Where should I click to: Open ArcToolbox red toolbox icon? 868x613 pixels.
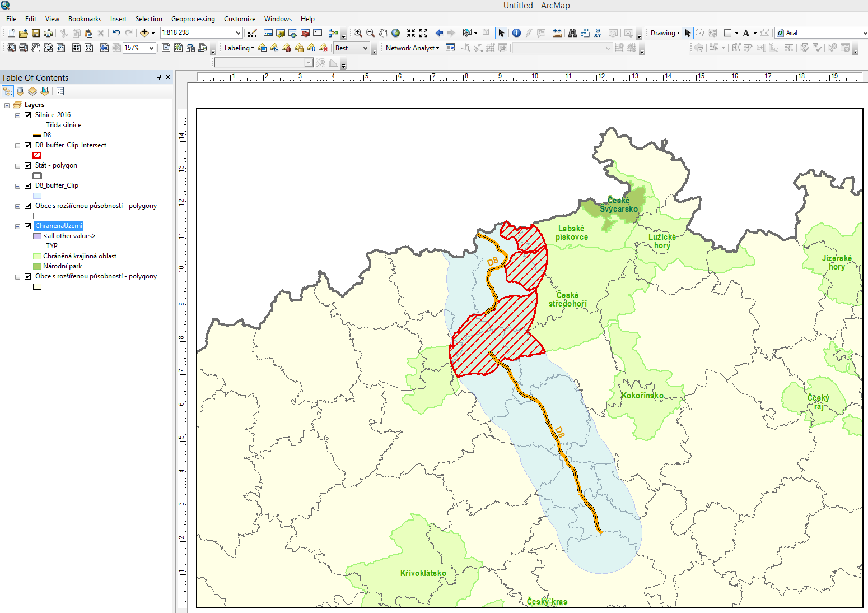coord(305,33)
